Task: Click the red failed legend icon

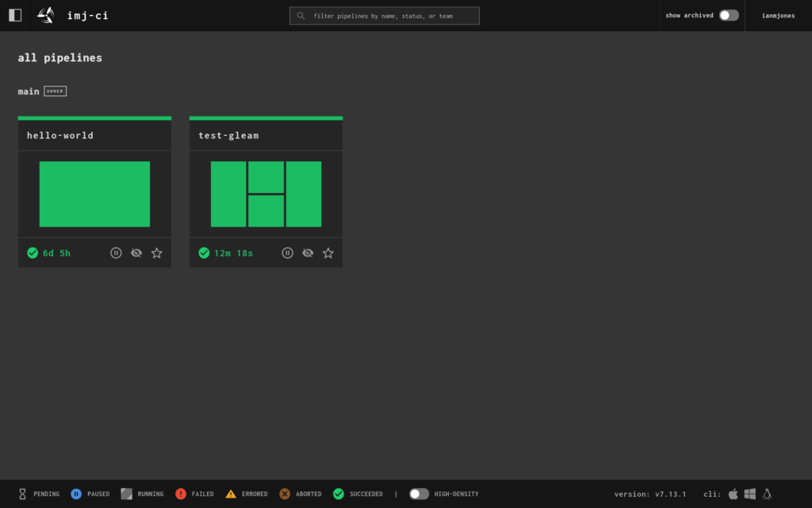Action: pyautogui.click(x=181, y=494)
